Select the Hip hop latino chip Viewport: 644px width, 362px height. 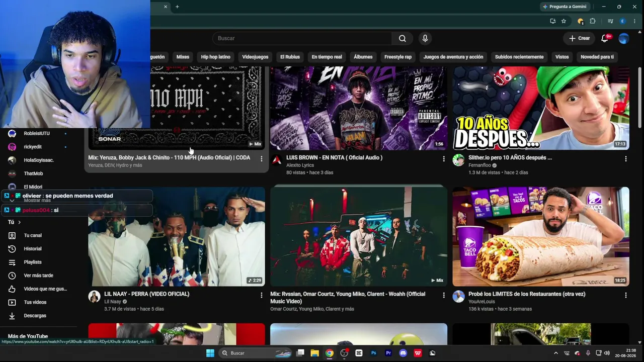coord(215,57)
